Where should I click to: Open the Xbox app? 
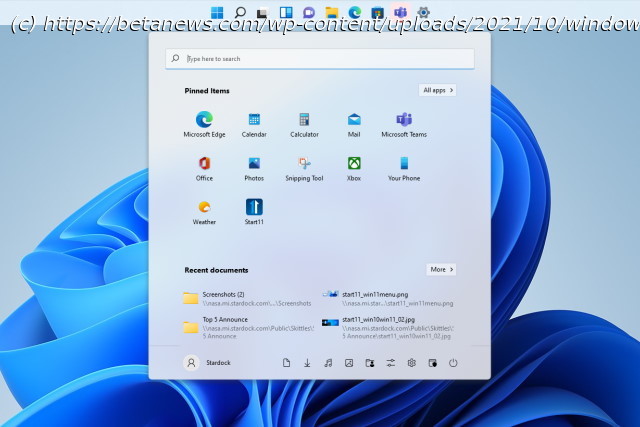coord(354,168)
